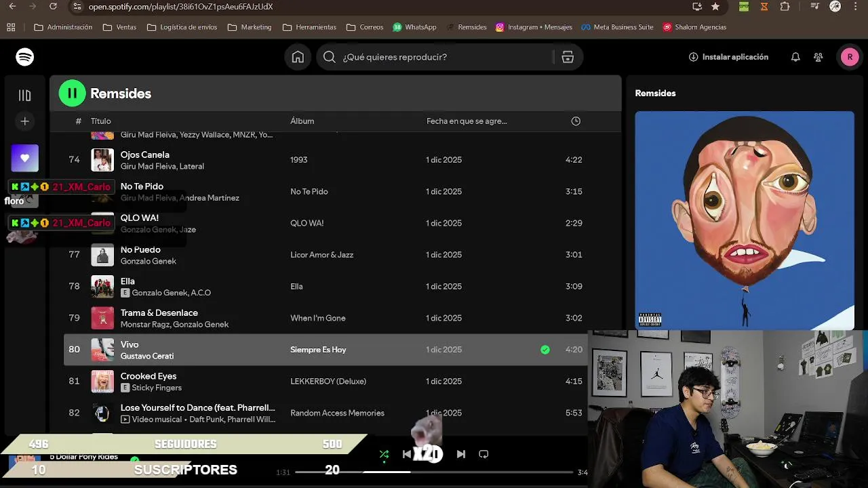Open album Siempre Es Hoy
The height and width of the screenshot is (488, 868).
pos(318,350)
